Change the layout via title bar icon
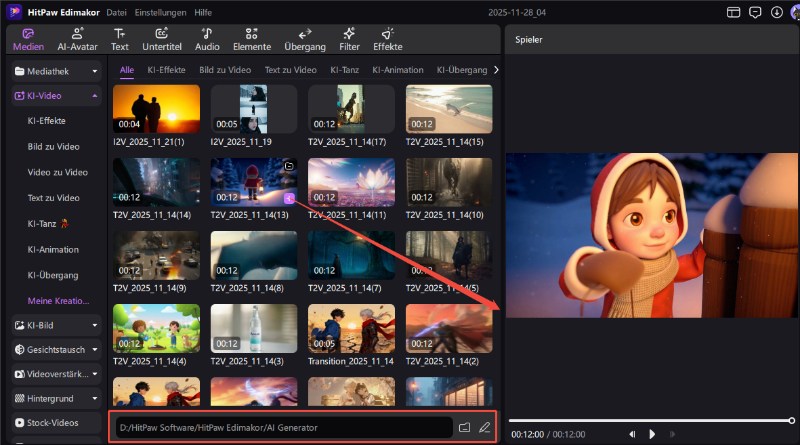The image size is (800, 445). tap(733, 12)
